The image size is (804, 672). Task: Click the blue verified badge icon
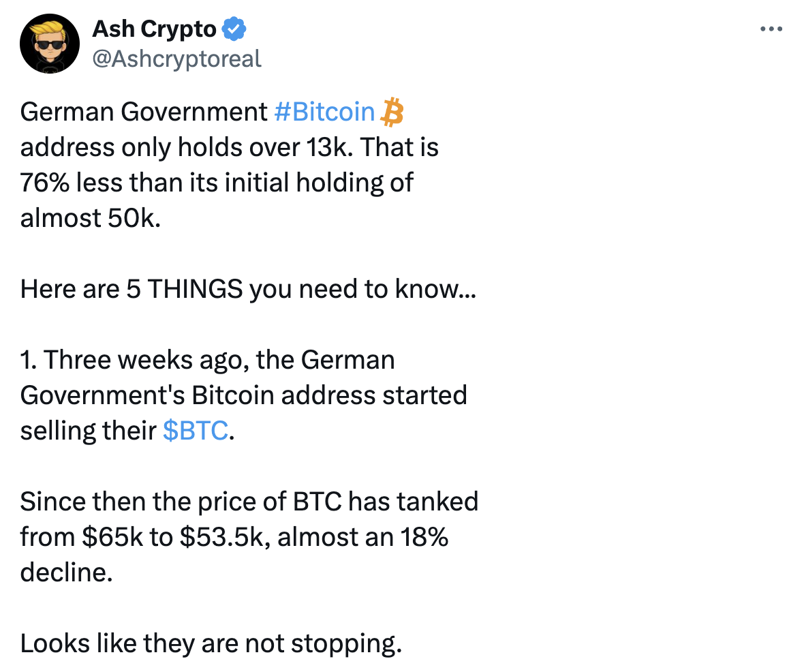click(235, 28)
